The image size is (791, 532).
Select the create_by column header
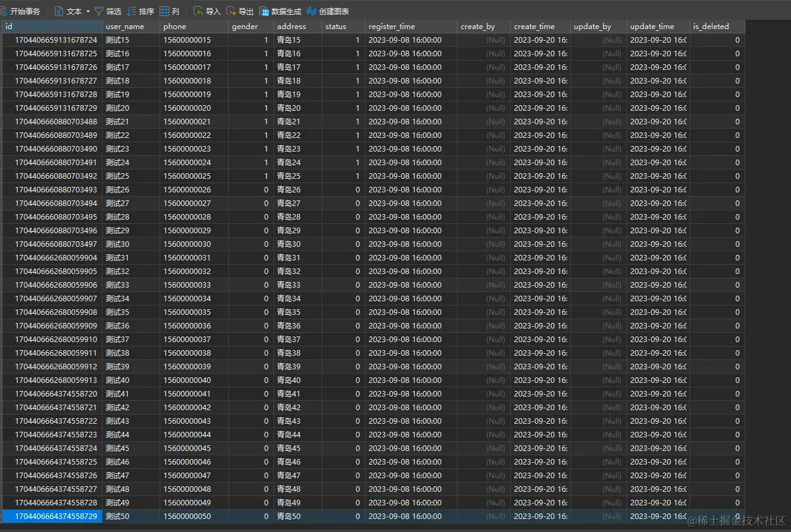[x=484, y=27]
